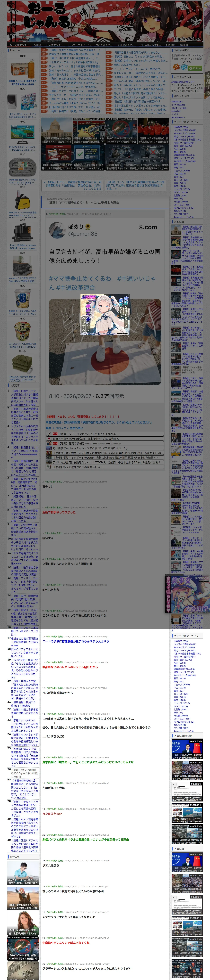Open だめぽアンテナ in the nav bar
Screen dimensions: 210x980
tap(54, 45)
